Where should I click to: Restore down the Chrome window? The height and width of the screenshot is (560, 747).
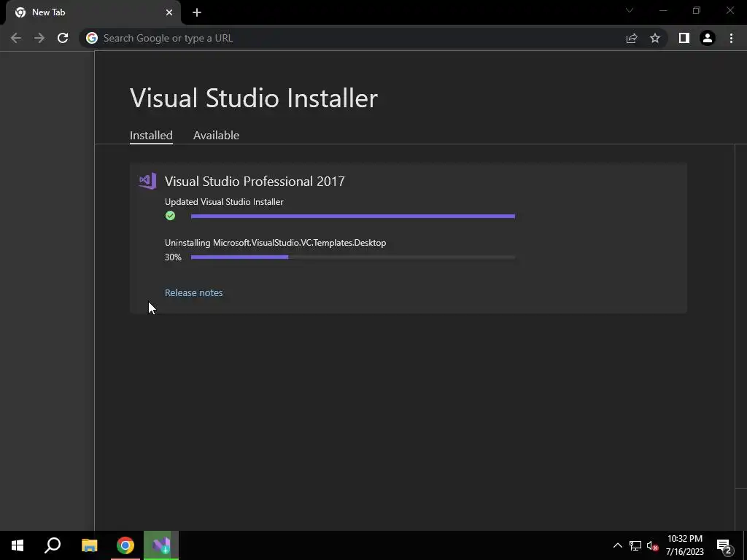(697, 10)
